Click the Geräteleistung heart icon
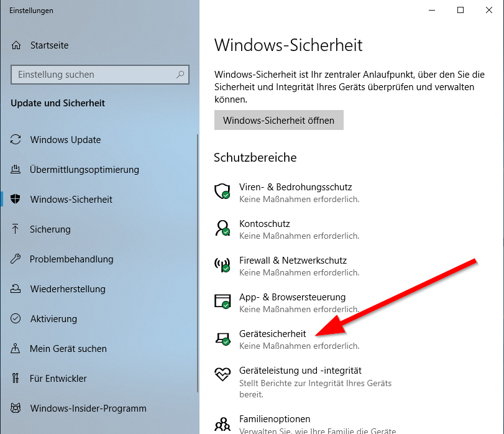The width and height of the screenshot is (504, 434). pyautogui.click(x=222, y=374)
